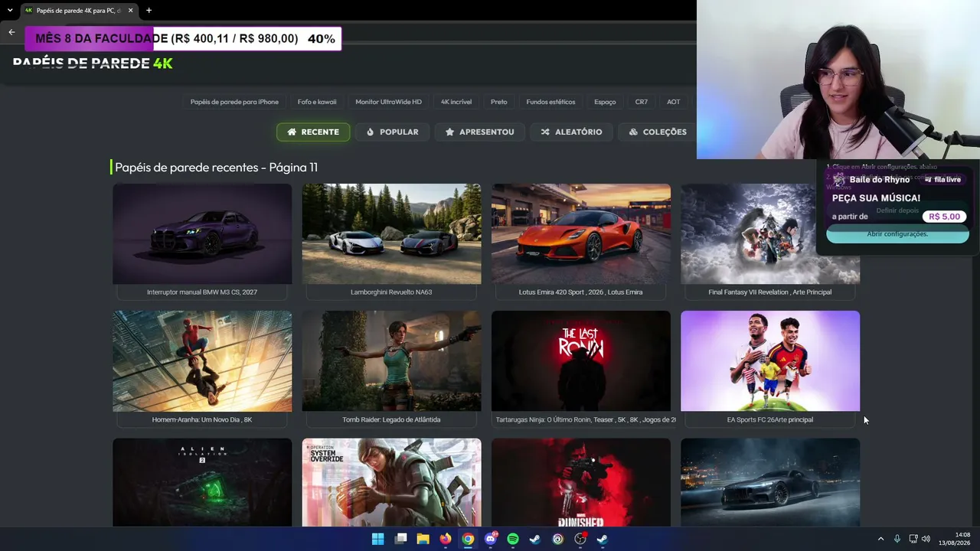Screen dimensions: 980x551
Task: Open the Alien Isolation 2 thumbnail
Action: click(x=202, y=482)
